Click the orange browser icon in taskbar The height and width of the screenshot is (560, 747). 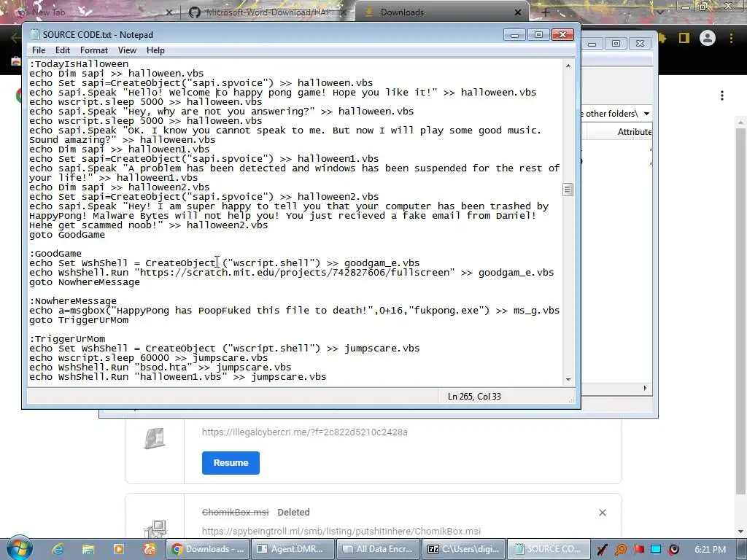149,549
